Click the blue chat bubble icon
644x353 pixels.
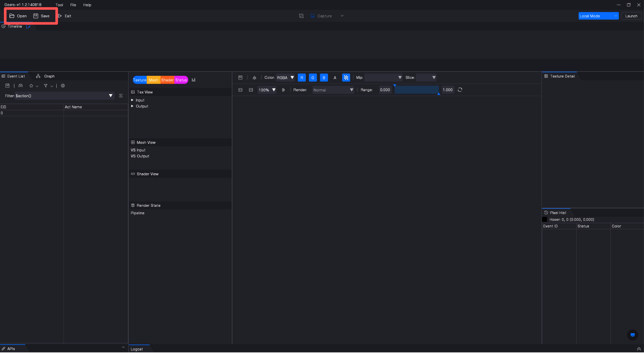point(633,335)
